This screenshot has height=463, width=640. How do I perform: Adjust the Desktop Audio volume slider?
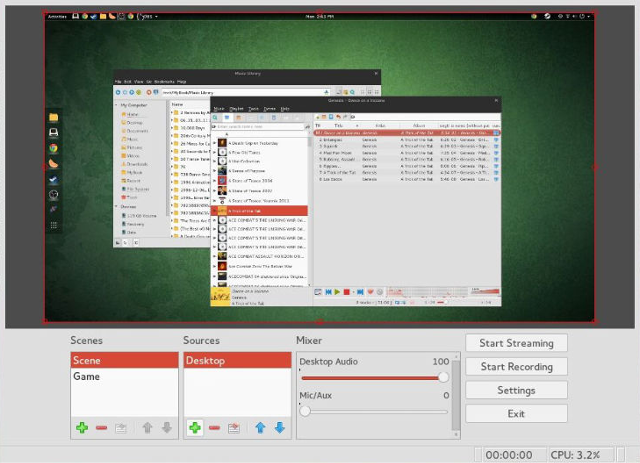(374, 378)
